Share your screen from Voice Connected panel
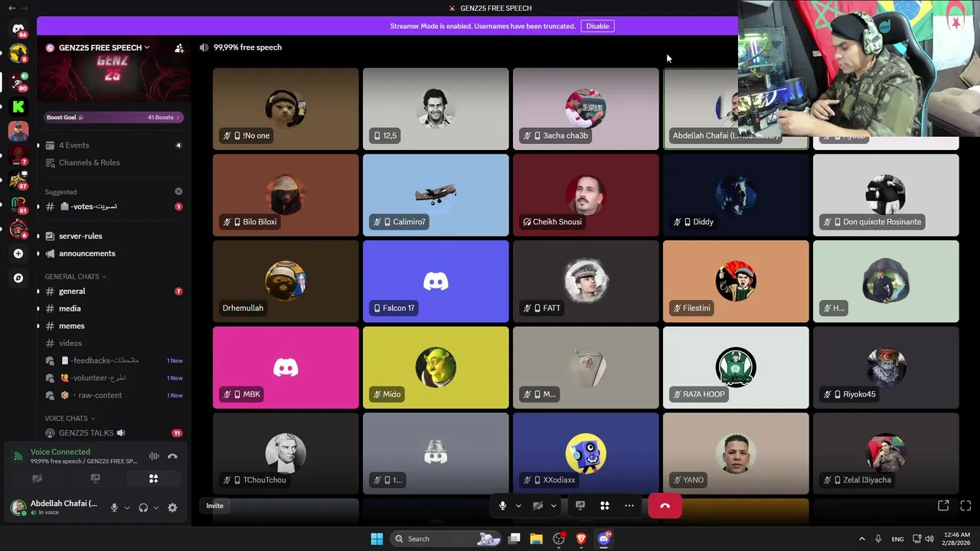The width and height of the screenshot is (980, 551). [95, 478]
